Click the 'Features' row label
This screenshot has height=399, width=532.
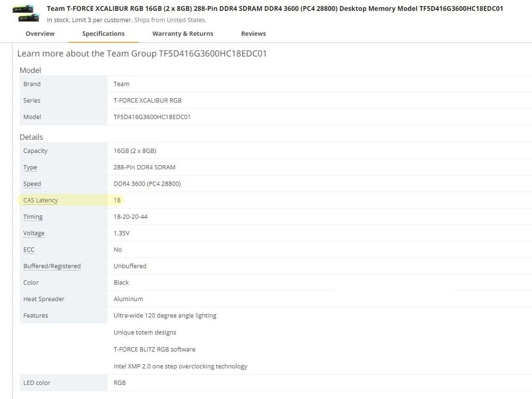[36, 315]
